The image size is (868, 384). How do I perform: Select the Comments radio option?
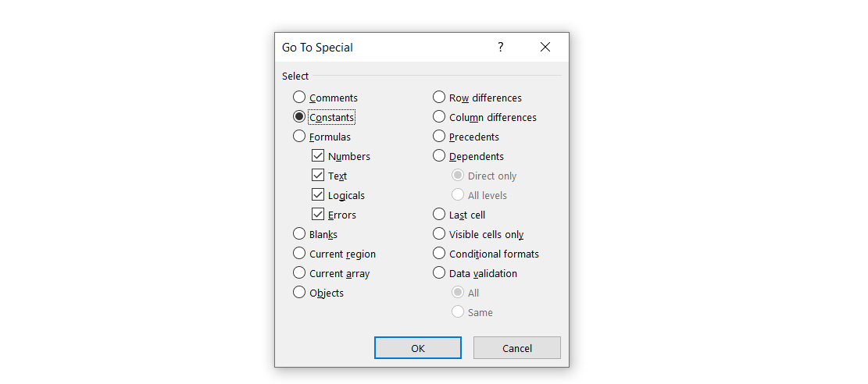tap(299, 98)
